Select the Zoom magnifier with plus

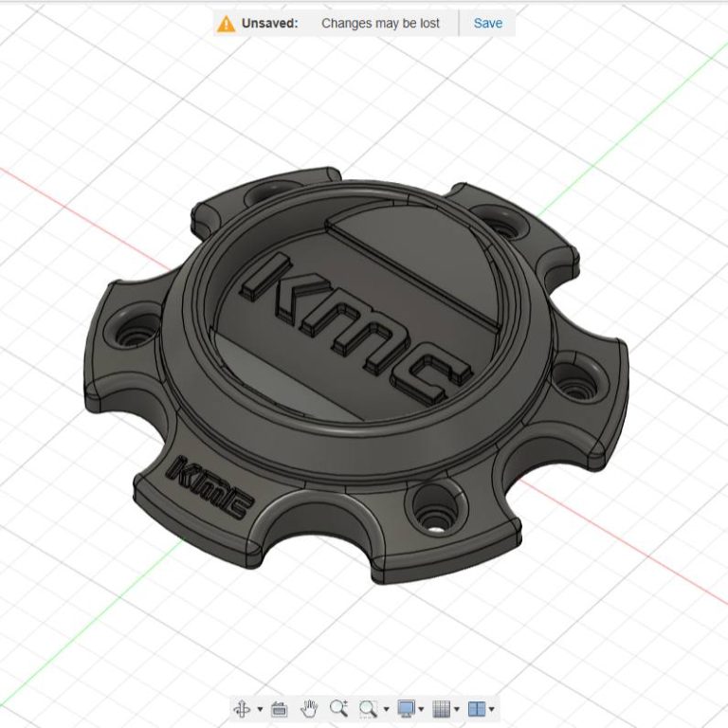click(x=339, y=708)
